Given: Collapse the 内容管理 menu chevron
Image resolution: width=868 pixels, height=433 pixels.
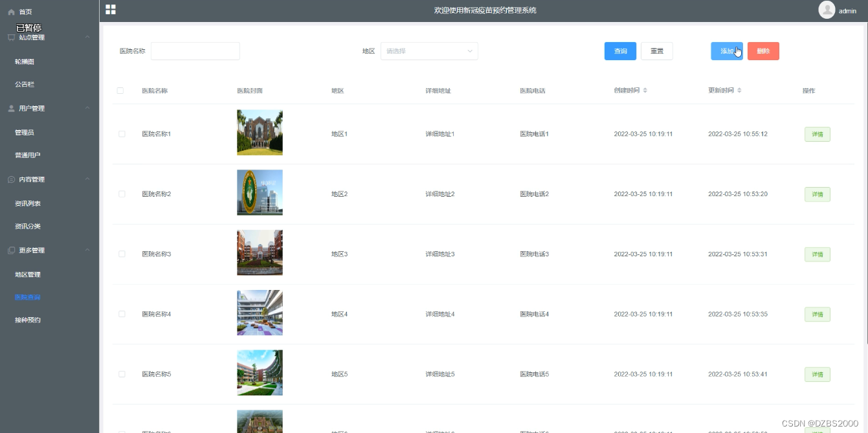Looking at the screenshot, I should point(87,179).
